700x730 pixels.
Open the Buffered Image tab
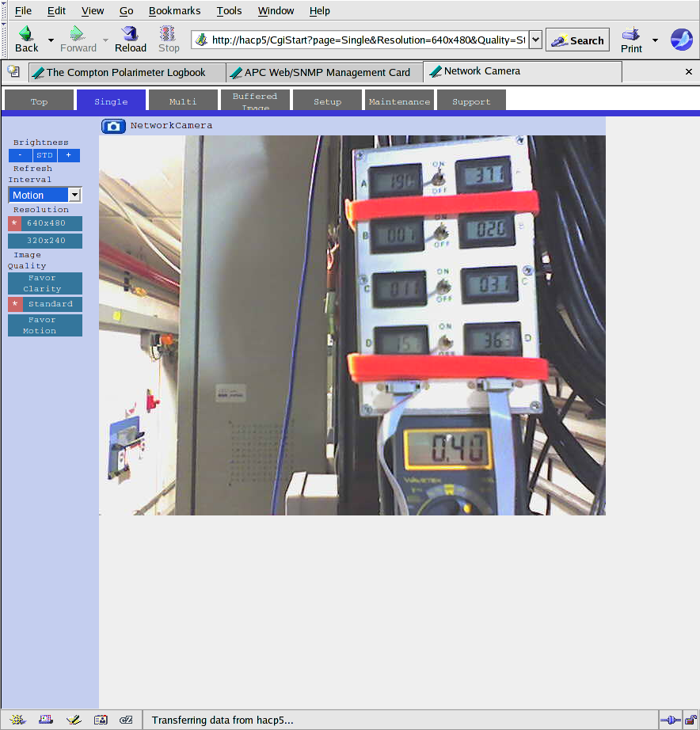[x=255, y=100]
